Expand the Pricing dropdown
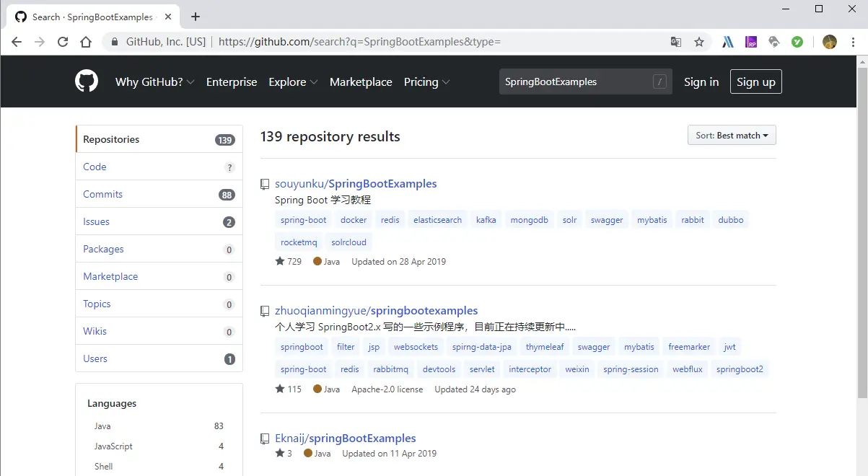 click(x=426, y=81)
